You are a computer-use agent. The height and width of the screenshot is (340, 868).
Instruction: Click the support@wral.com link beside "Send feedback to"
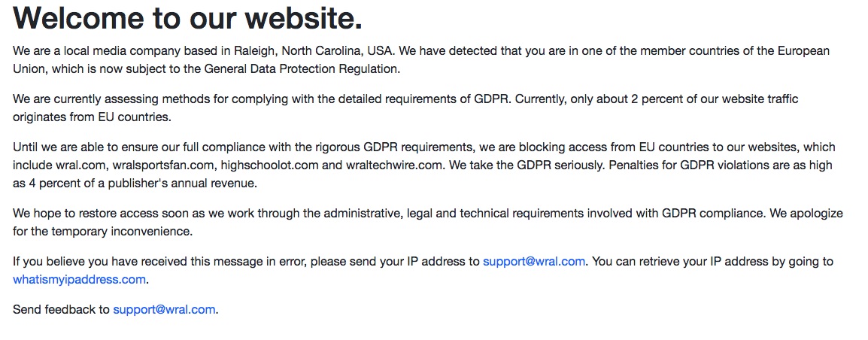click(x=164, y=309)
